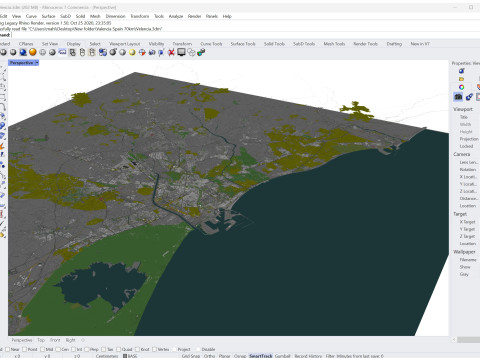Click the red-white sphere icon after yellow sphere
This screenshot has height=360, width=480.
142,52
